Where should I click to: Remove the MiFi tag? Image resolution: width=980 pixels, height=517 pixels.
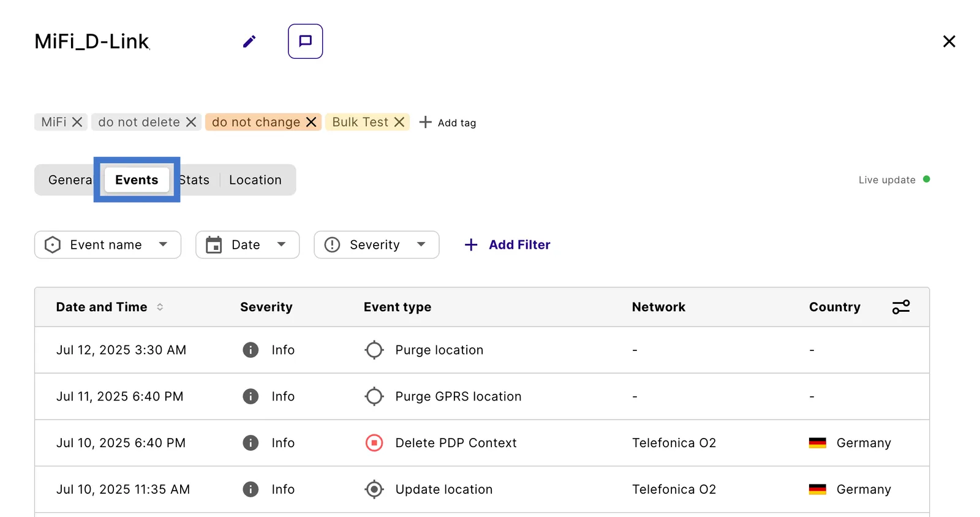pyautogui.click(x=77, y=122)
